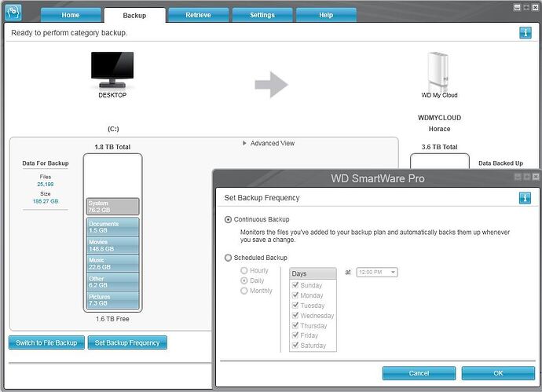Viewport: 542px width, 392px height.
Task: Switch to the Home tab
Action: (x=71, y=15)
